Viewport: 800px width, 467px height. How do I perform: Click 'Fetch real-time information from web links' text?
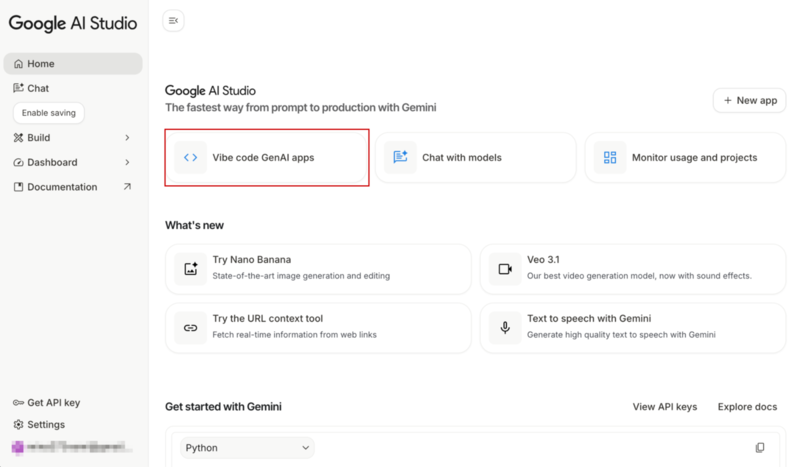[294, 335]
